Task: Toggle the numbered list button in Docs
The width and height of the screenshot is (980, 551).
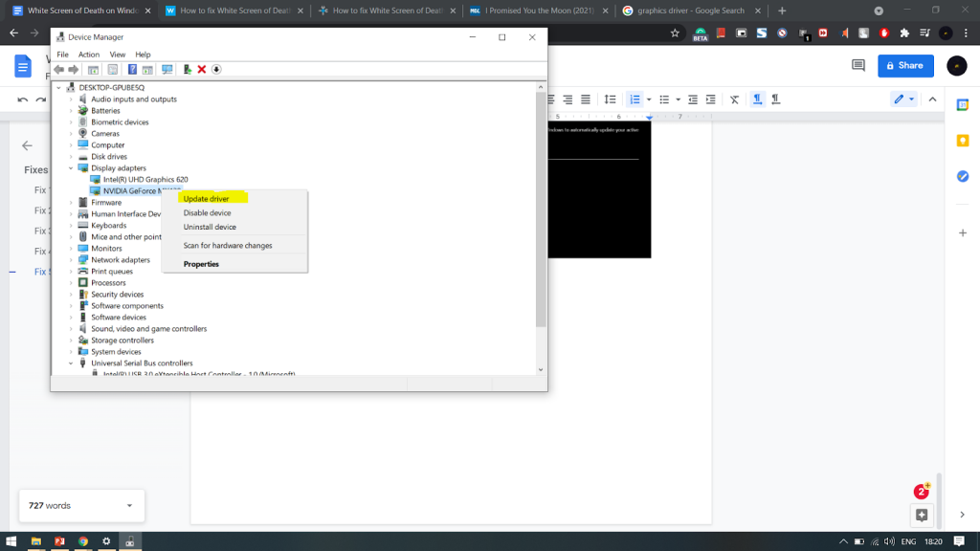Action: 635,99
